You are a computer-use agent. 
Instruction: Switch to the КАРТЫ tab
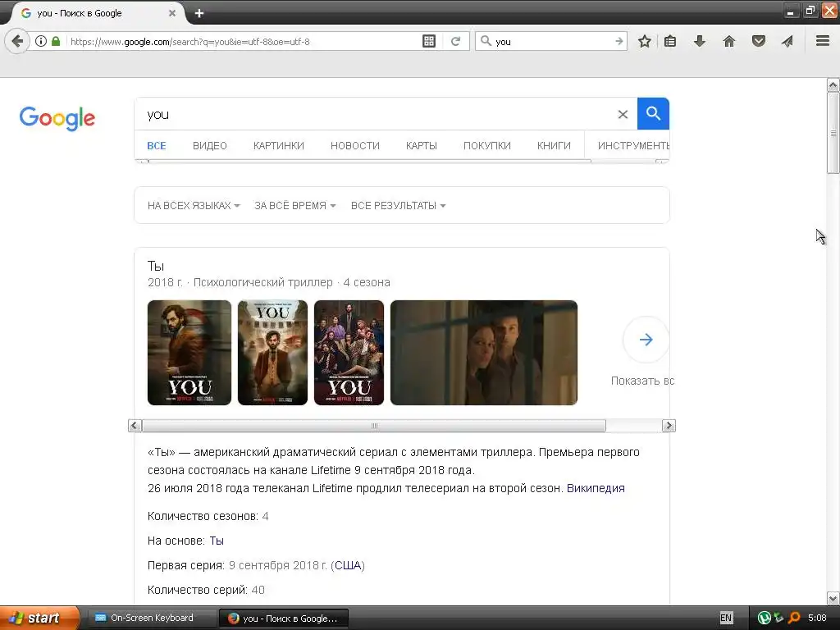pyautogui.click(x=422, y=146)
